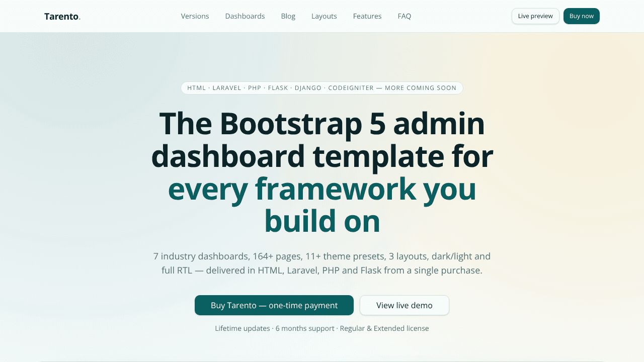The height and width of the screenshot is (362, 644).
Task: Open the Tarento logo home link
Action: tap(62, 16)
